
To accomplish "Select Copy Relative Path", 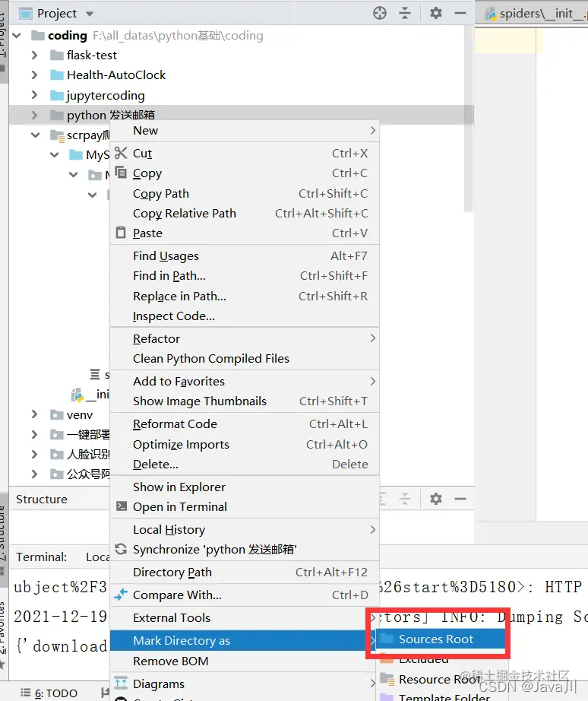I will tap(245, 213).
